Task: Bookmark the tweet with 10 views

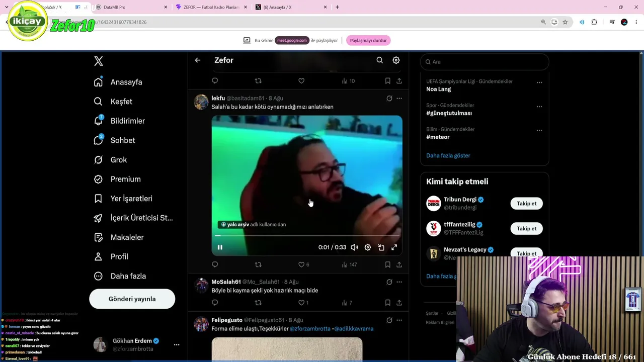Action: [x=388, y=81]
